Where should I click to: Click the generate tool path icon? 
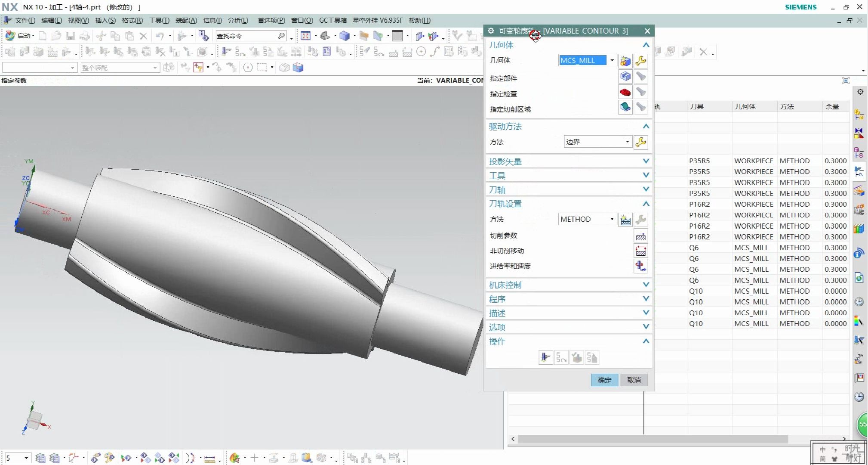(546, 358)
